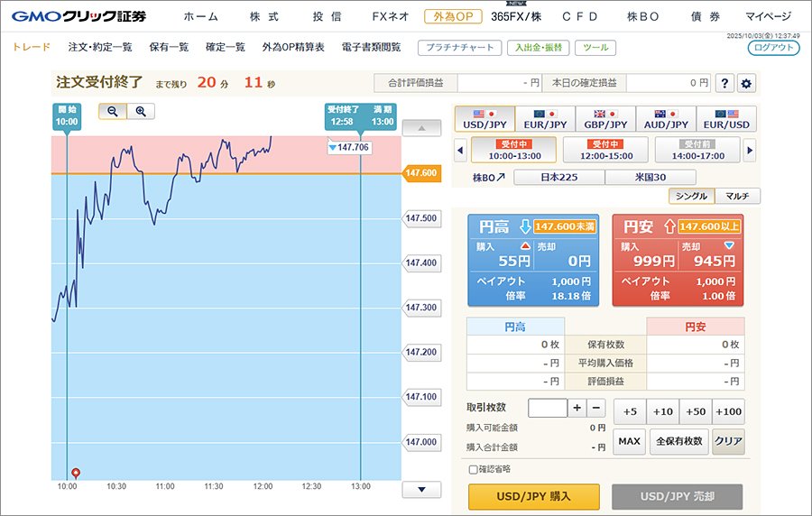Increase trade quantity with plus stepper
This screenshot has width=812, height=516.
(x=577, y=408)
